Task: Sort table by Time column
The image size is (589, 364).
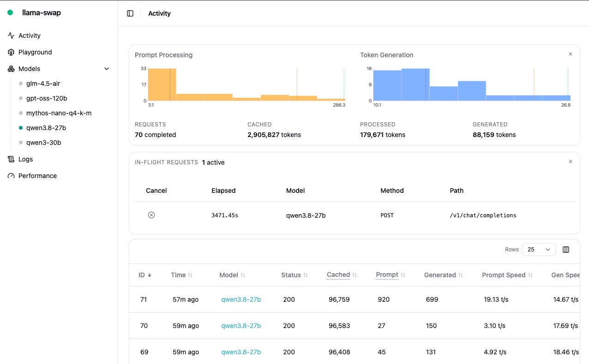Action: 182,275
